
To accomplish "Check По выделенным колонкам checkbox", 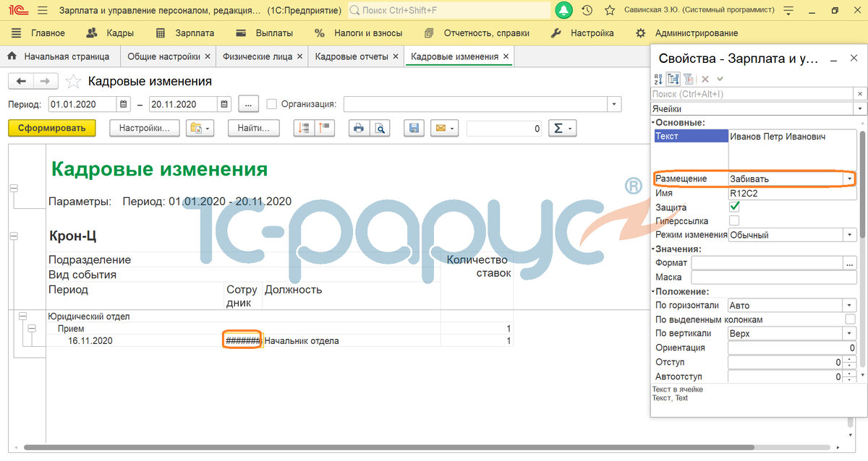I will coord(851,319).
